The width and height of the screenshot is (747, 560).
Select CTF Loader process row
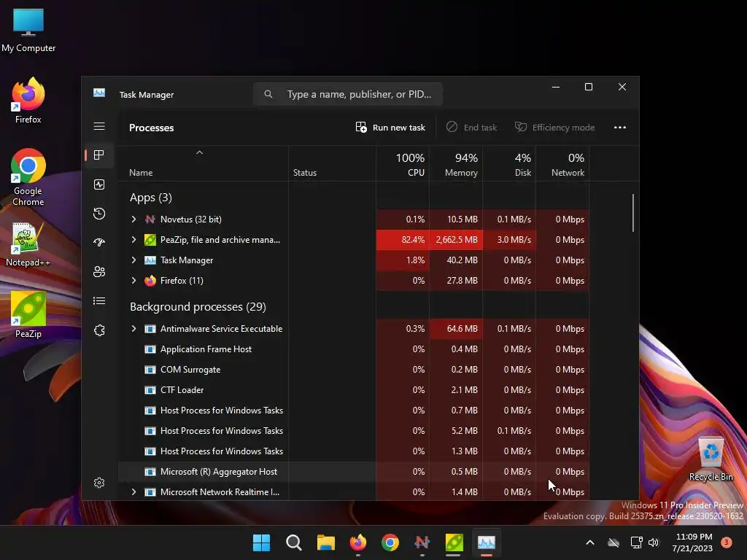pyautogui.click(x=354, y=390)
